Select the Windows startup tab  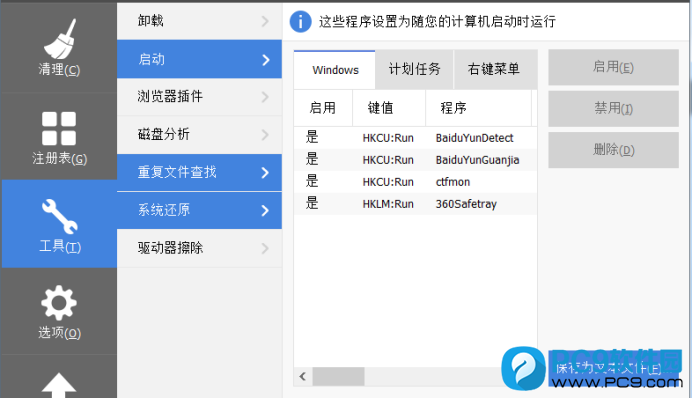coord(335,70)
